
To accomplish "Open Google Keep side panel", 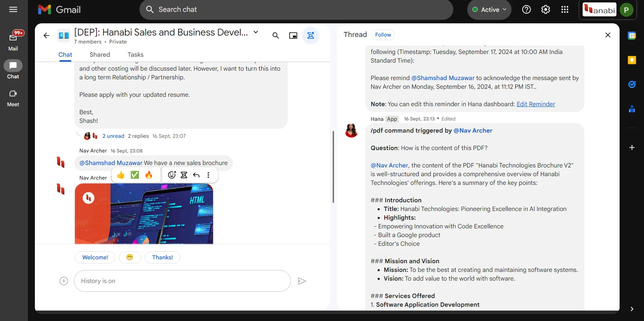I will tap(632, 60).
